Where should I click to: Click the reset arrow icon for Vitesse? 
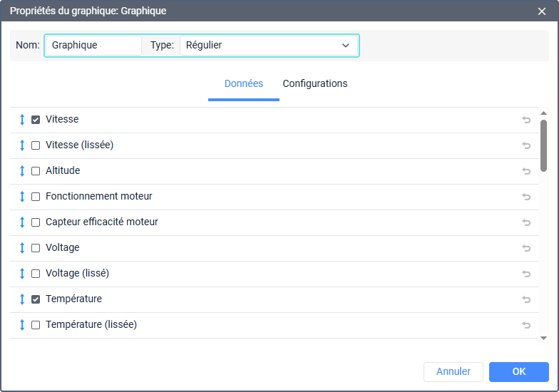point(526,120)
